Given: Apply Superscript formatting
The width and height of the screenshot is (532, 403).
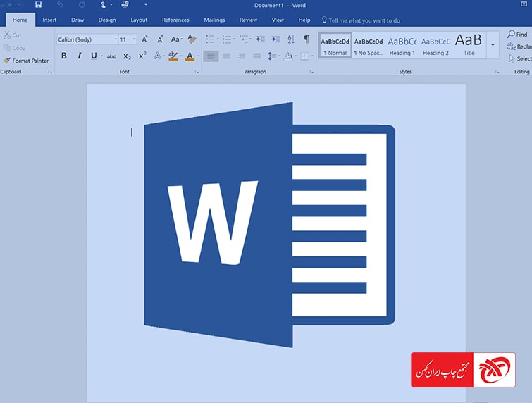Looking at the screenshot, I should pos(142,56).
